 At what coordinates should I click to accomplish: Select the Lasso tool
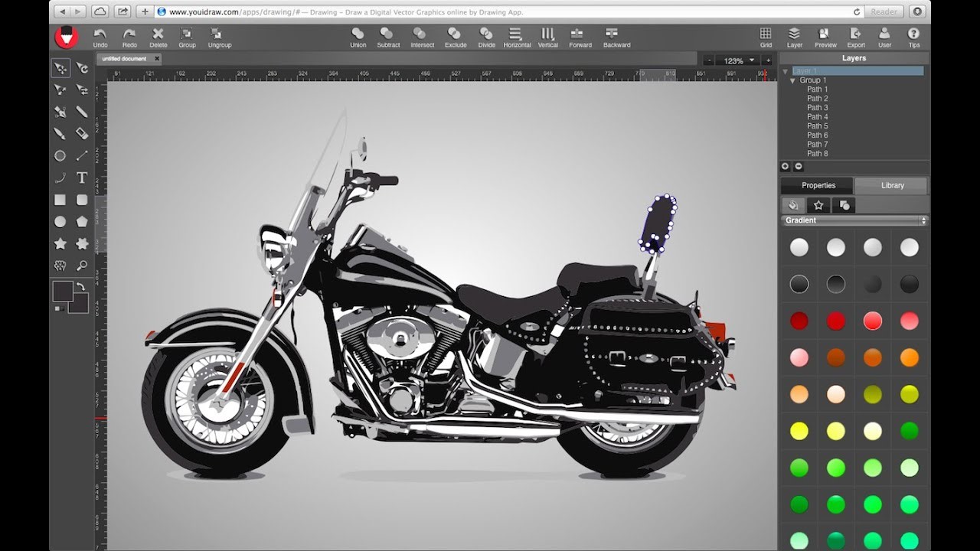(60, 265)
